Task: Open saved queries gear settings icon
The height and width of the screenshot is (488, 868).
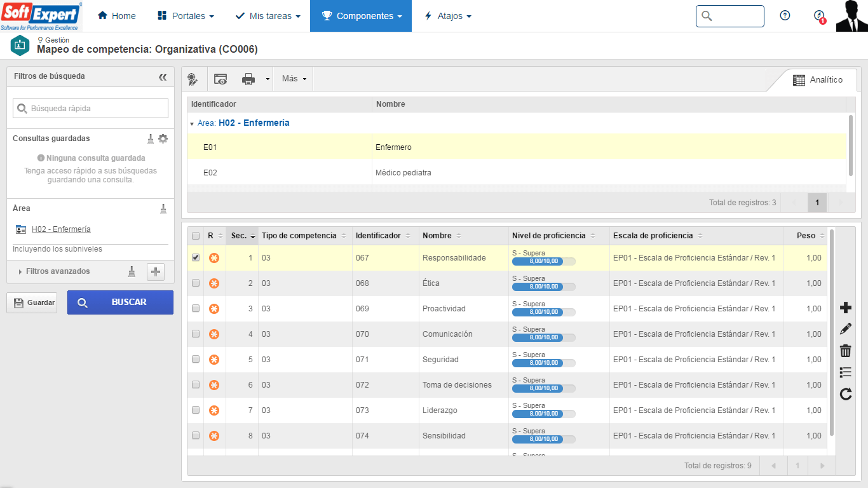Action: [163, 139]
